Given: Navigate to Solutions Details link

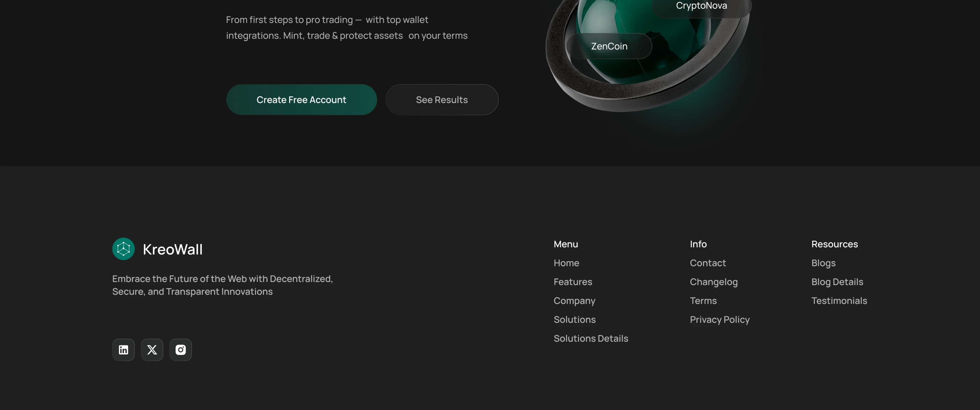Looking at the screenshot, I should (590, 338).
